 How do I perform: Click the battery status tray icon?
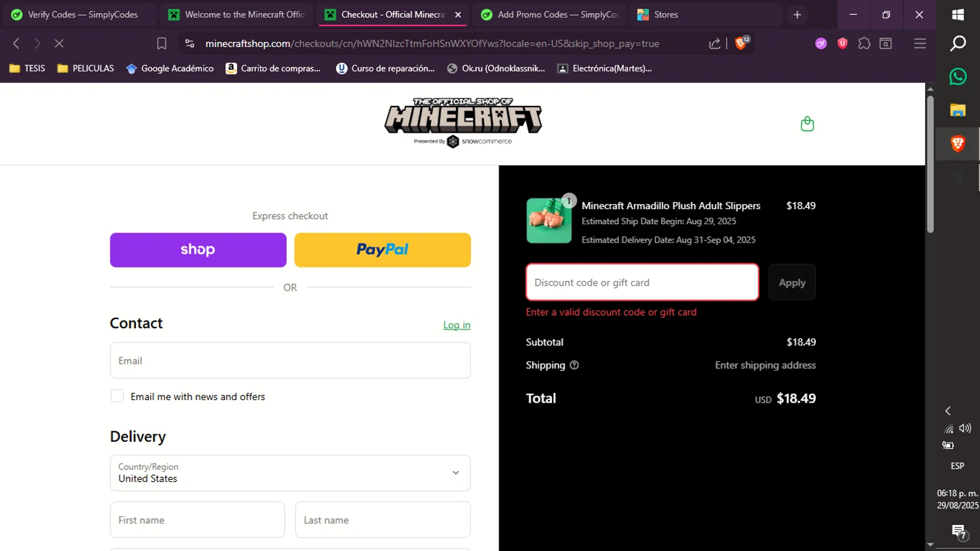click(x=948, y=446)
